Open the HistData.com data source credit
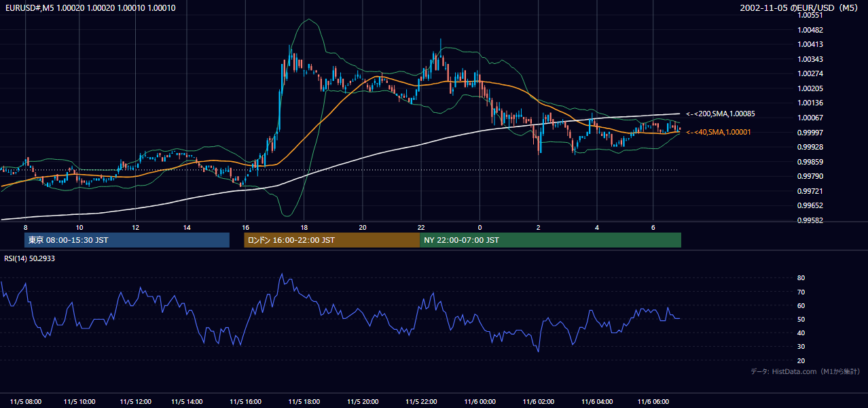 click(x=805, y=371)
